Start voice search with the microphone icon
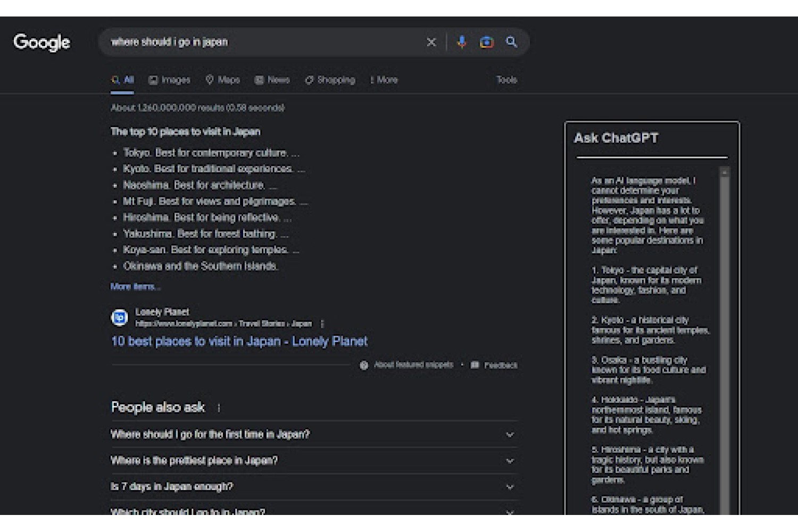This screenshot has height=532, width=798. pos(462,42)
